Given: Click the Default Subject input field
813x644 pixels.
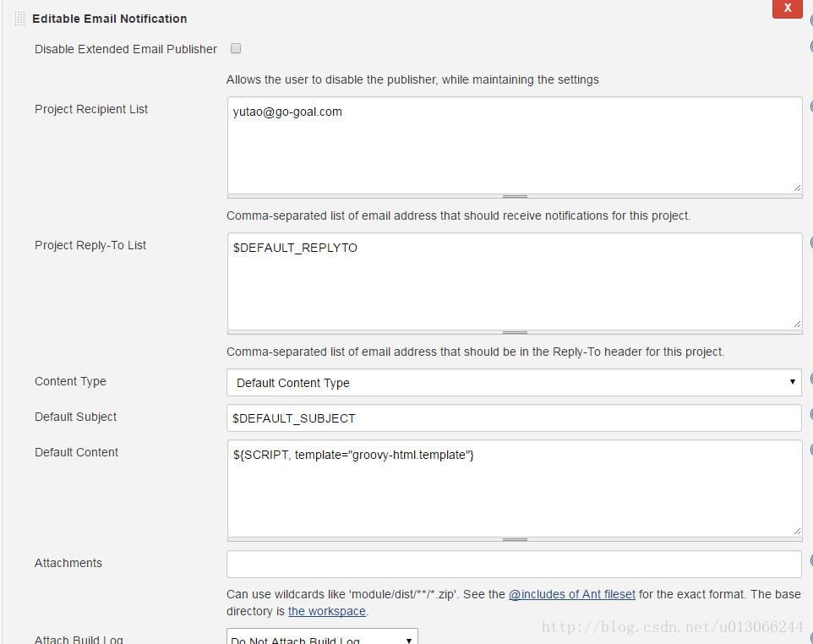Looking at the screenshot, I should pos(514,418).
